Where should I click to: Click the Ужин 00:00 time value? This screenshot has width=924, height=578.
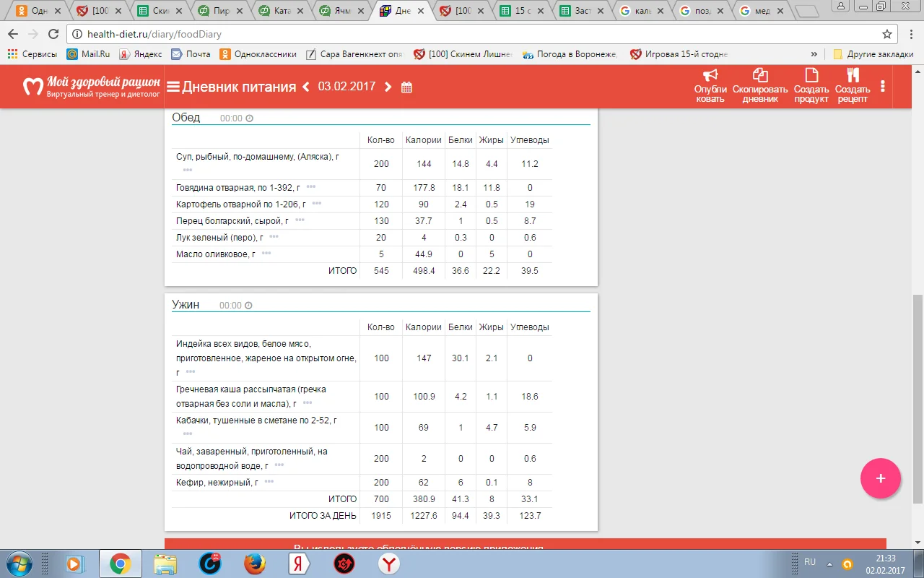[x=230, y=306]
